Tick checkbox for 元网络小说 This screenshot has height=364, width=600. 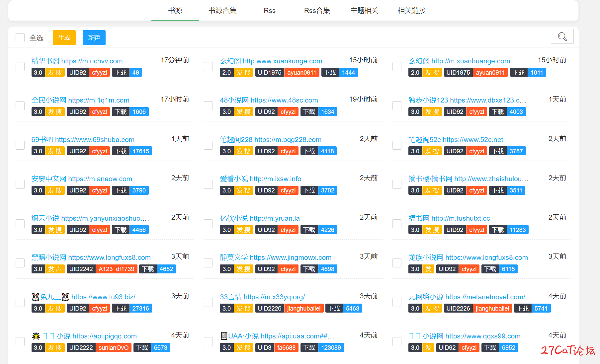coord(397,302)
